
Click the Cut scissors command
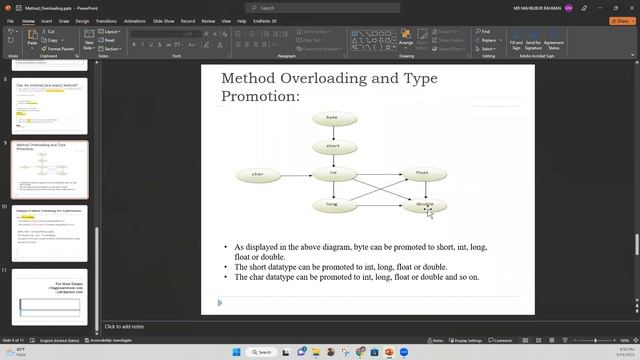[48, 31]
